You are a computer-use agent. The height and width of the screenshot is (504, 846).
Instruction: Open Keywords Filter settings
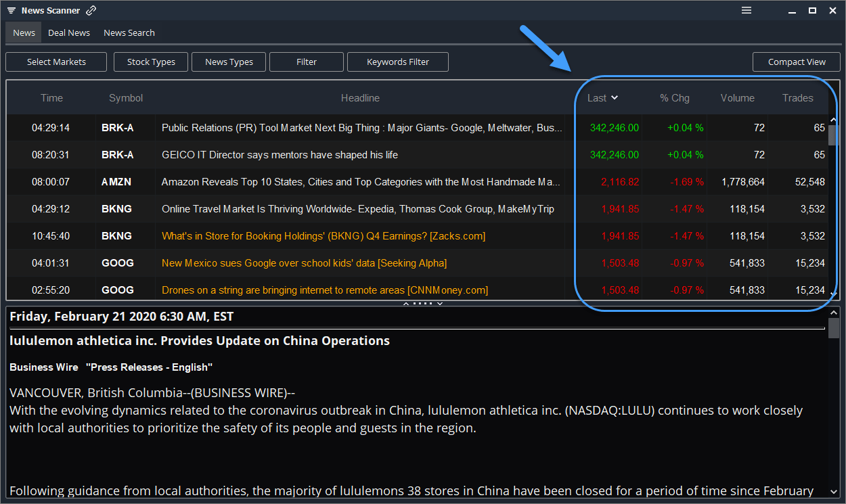coord(398,62)
